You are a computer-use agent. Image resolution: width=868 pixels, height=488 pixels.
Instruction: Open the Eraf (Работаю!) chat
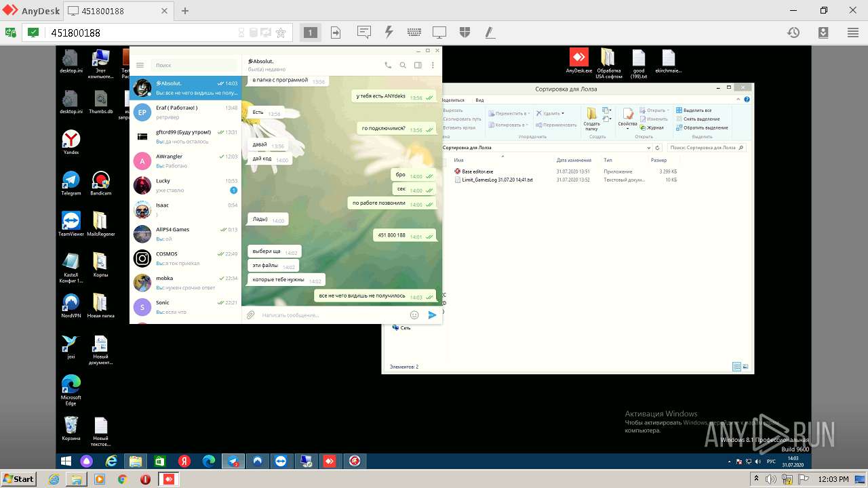point(185,113)
